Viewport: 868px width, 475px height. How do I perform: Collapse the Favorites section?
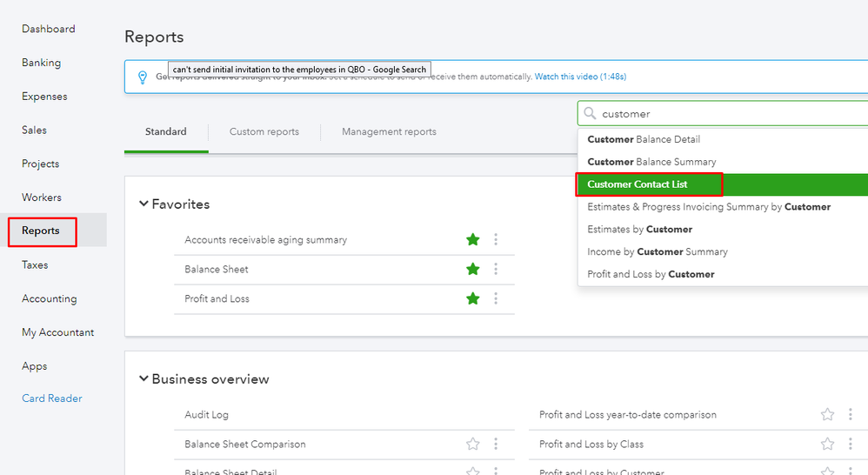click(x=144, y=204)
